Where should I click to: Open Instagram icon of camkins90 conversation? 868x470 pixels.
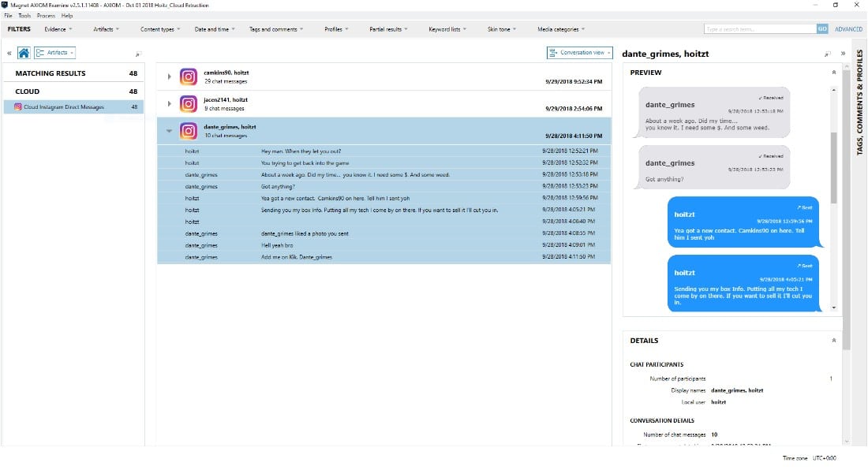point(189,76)
